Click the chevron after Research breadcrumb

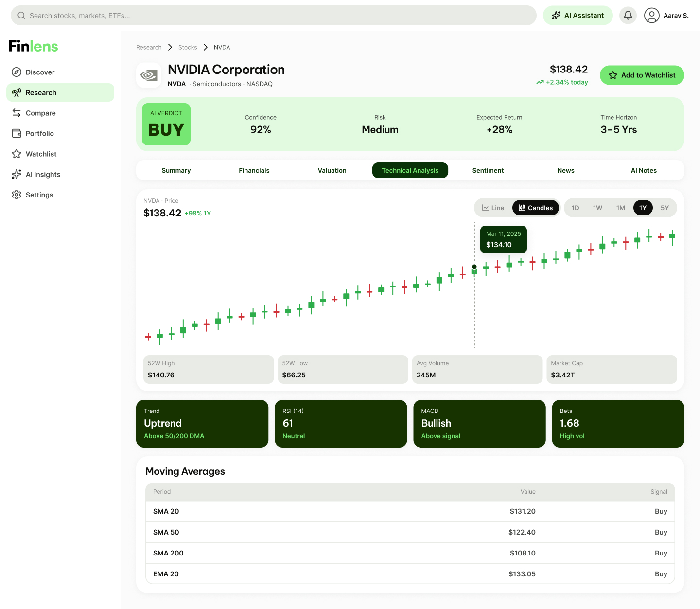click(170, 47)
